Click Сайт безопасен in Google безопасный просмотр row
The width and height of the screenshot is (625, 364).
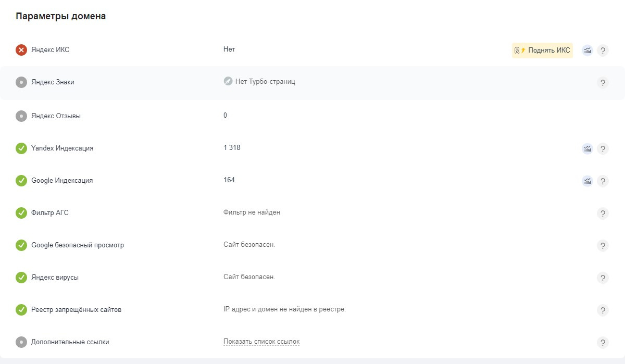click(x=249, y=245)
